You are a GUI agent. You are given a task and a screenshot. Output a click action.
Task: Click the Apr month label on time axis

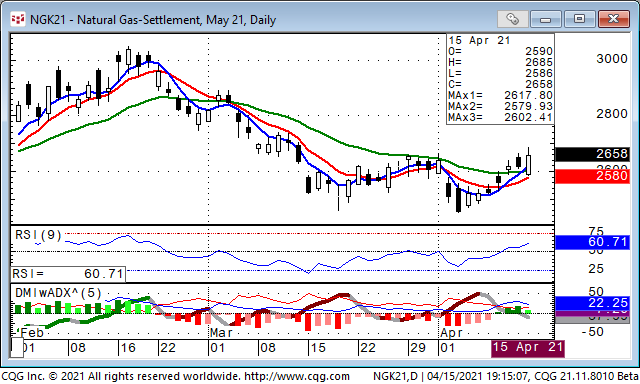451,333
